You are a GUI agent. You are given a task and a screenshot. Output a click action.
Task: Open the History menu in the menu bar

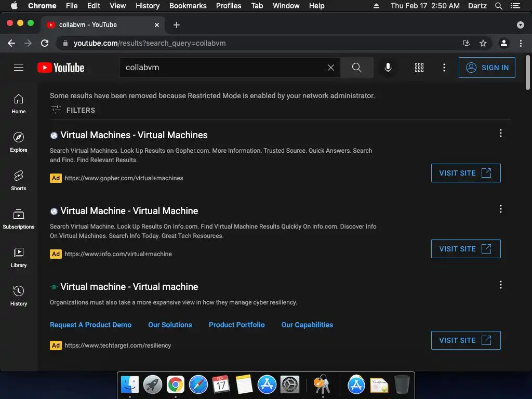148,6
